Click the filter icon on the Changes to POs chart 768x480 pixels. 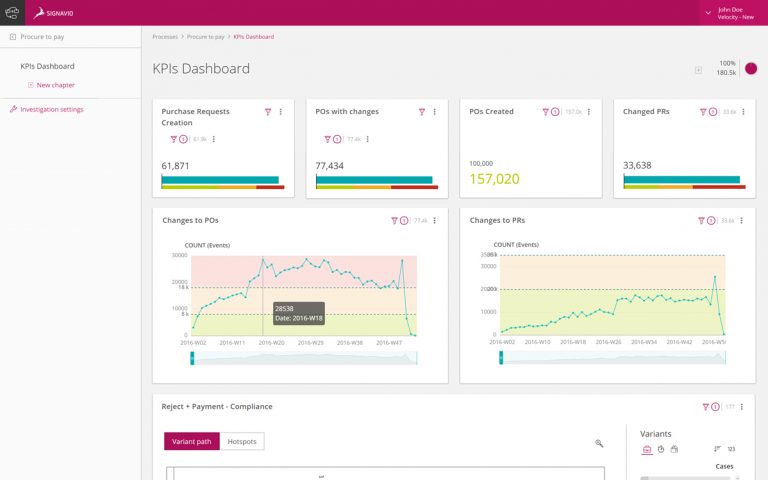click(x=394, y=221)
